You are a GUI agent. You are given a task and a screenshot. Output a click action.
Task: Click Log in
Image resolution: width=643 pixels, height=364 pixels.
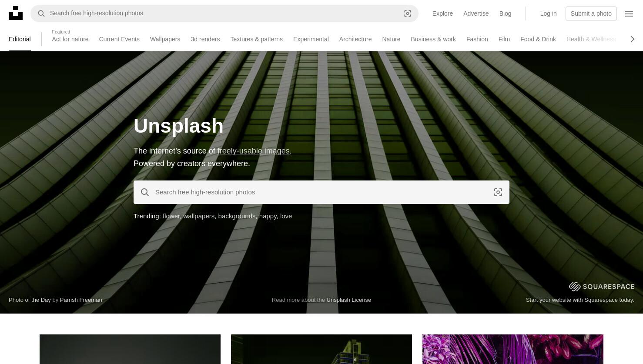click(548, 13)
